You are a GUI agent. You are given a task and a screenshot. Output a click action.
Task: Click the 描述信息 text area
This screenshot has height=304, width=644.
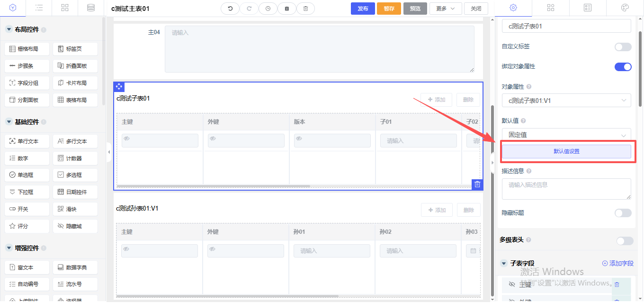pyautogui.click(x=566, y=188)
